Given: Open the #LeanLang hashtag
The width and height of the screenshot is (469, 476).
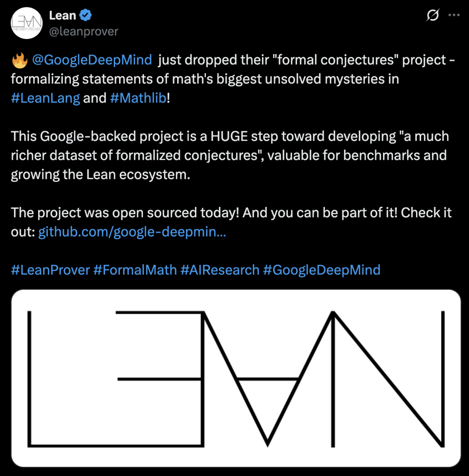Looking at the screenshot, I should 45,98.
